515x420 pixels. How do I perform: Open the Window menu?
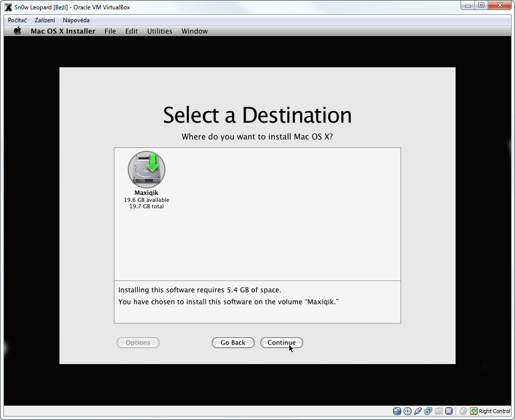pos(195,31)
